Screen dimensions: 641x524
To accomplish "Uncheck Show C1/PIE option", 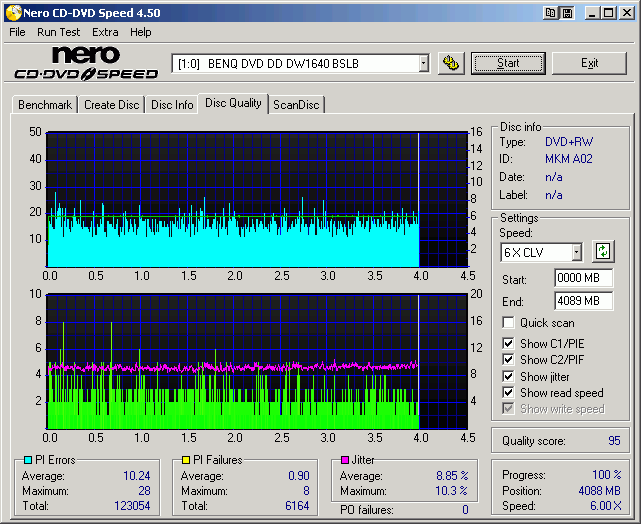I will [508, 344].
